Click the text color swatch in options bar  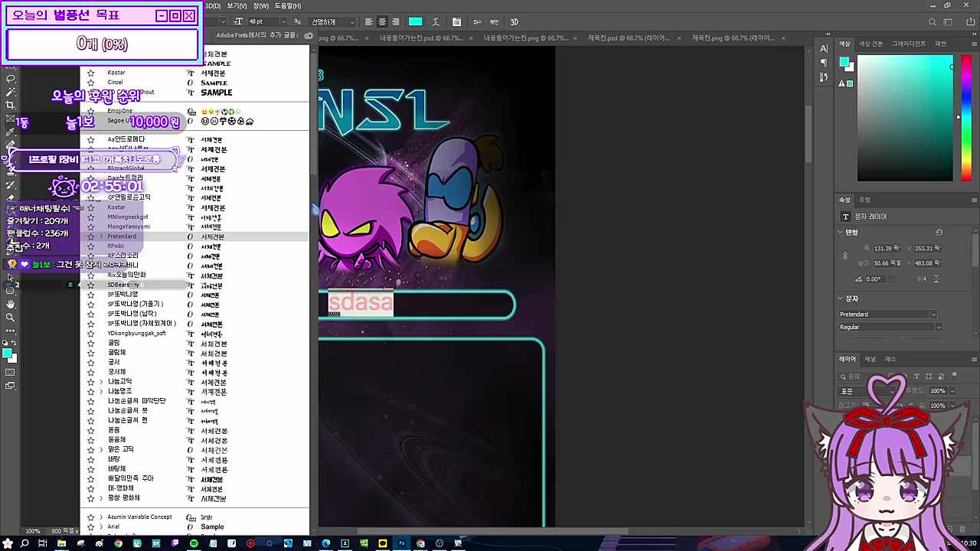coord(416,21)
